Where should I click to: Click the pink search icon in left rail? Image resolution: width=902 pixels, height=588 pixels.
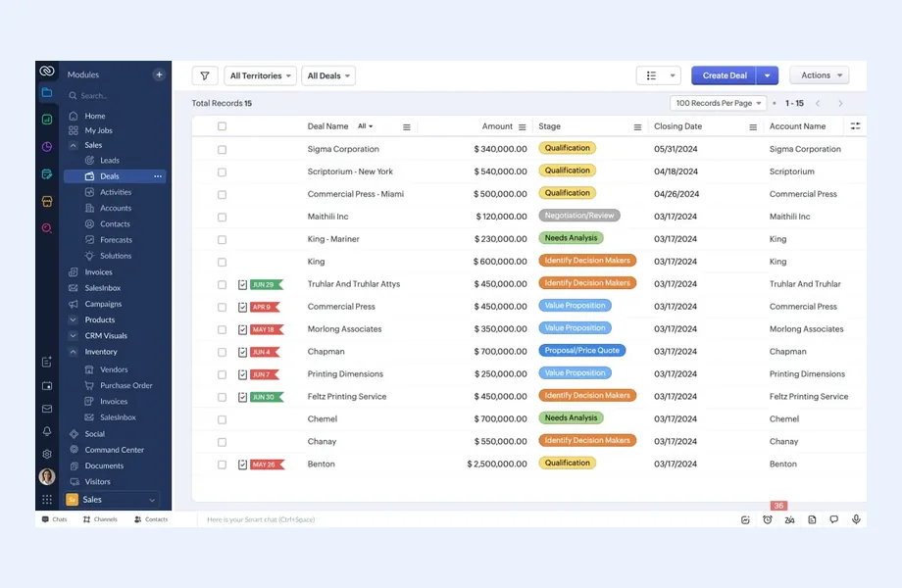pyautogui.click(x=47, y=228)
